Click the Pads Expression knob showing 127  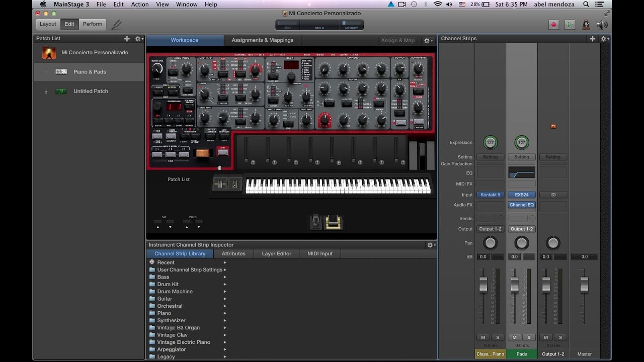point(522,142)
